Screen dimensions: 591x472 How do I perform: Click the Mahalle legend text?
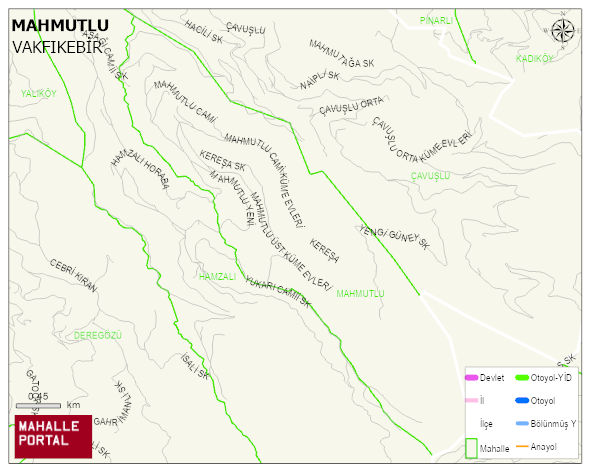(x=495, y=449)
